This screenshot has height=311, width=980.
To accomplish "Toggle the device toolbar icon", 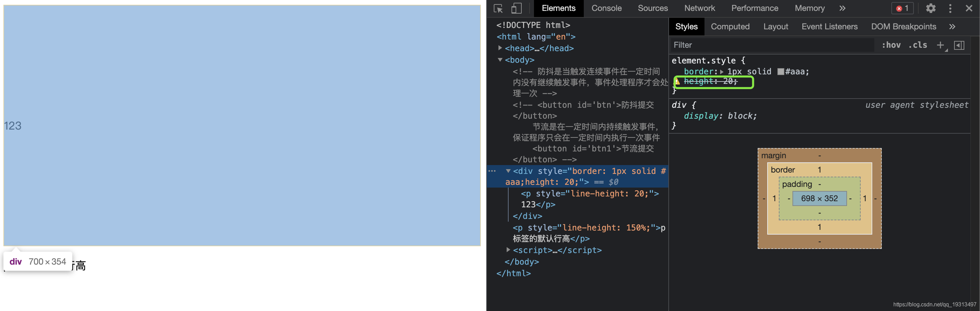I will click(516, 8).
